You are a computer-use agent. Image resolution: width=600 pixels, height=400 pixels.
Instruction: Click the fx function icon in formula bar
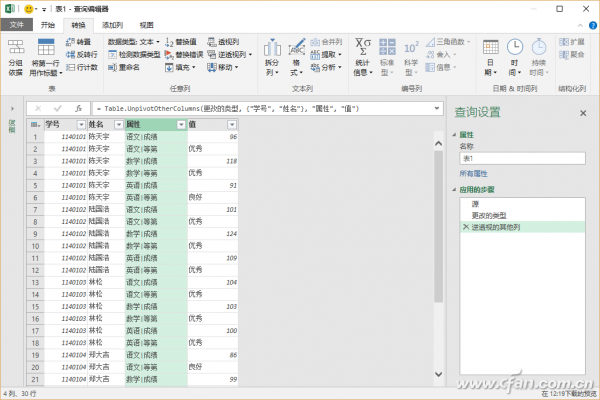coord(79,107)
